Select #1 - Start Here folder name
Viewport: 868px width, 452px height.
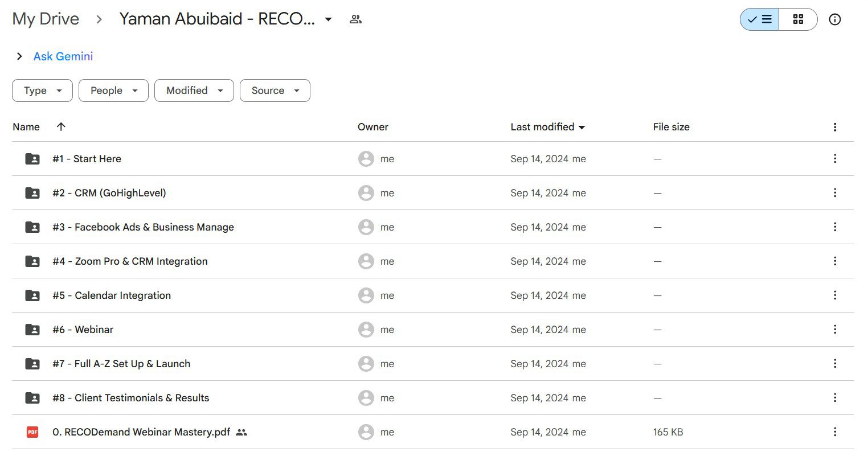coord(87,159)
